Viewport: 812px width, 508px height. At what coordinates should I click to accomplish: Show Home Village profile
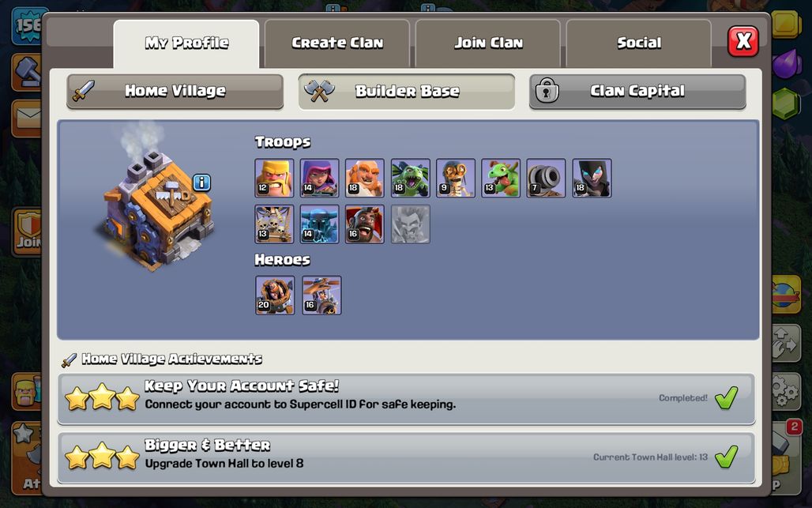[x=175, y=92]
